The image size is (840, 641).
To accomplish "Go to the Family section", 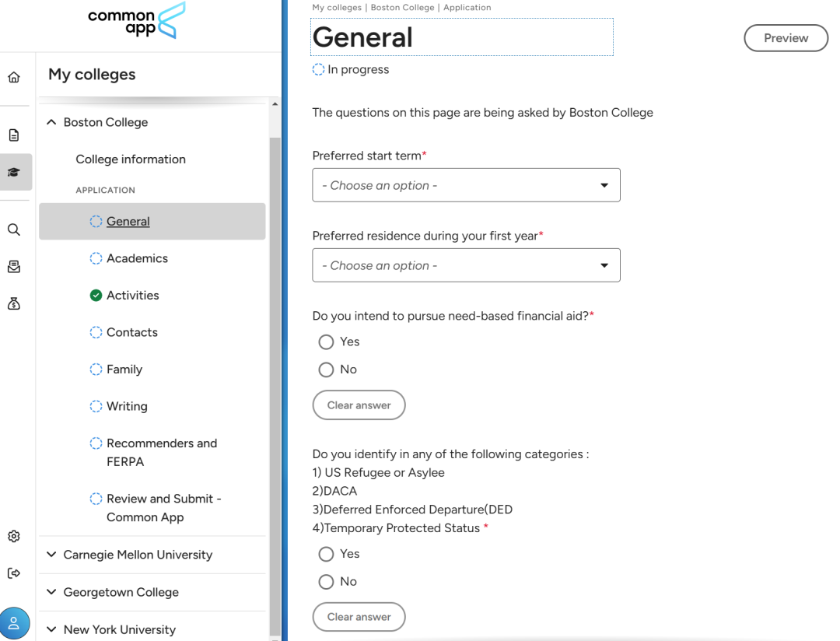I will 124,370.
